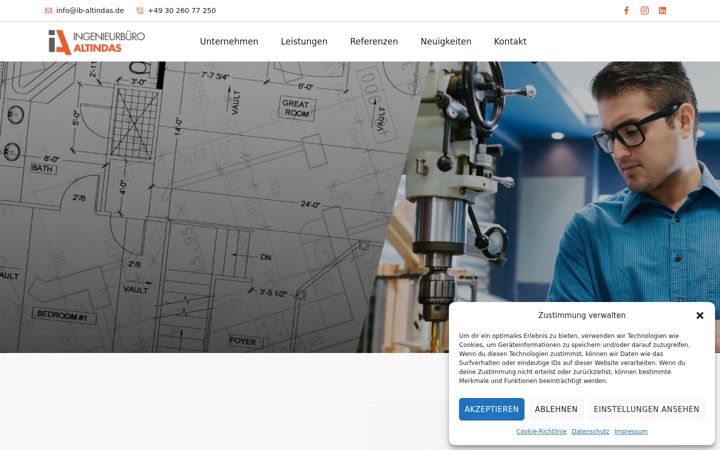Open the Facebook icon in top bar

pyautogui.click(x=626, y=11)
